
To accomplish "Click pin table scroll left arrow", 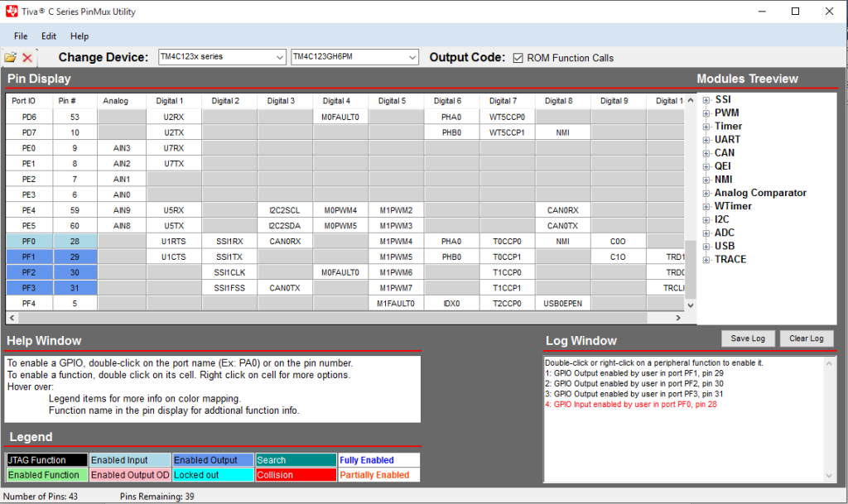I will pos(12,318).
